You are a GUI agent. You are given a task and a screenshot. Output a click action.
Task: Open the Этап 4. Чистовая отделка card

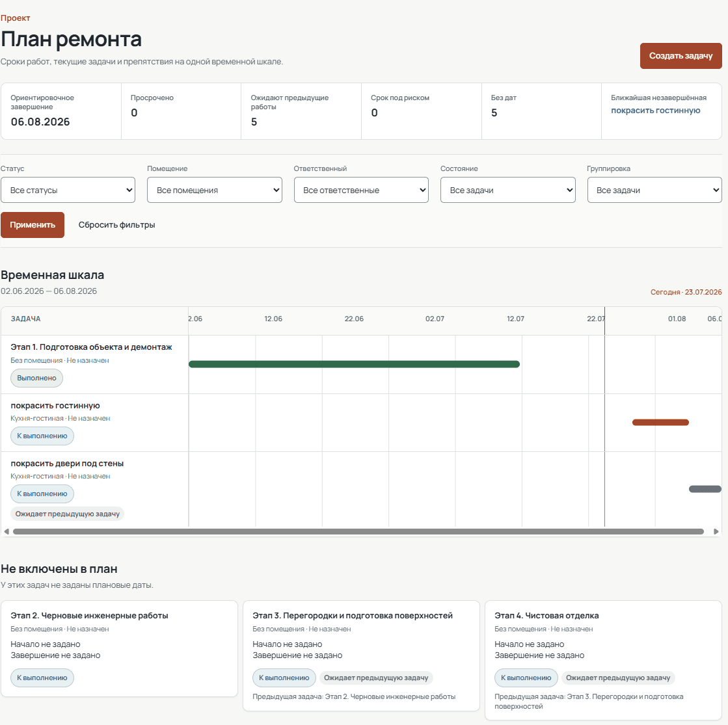pyautogui.click(x=603, y=661)
